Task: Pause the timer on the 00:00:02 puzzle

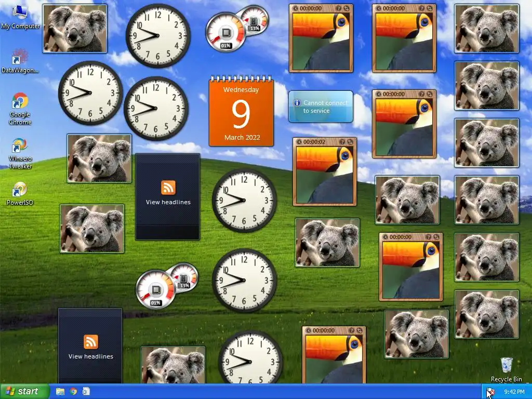Action: [x=299, y=142]
